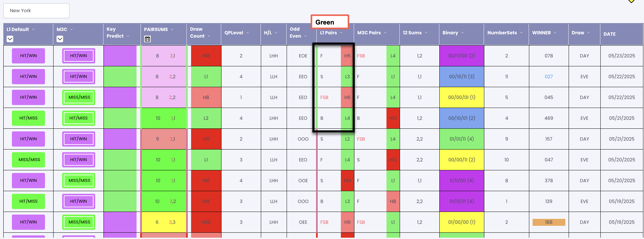Open the NumberSets header dropdown
This screenshot has width=644, height=239.
[x=521, y=33]
